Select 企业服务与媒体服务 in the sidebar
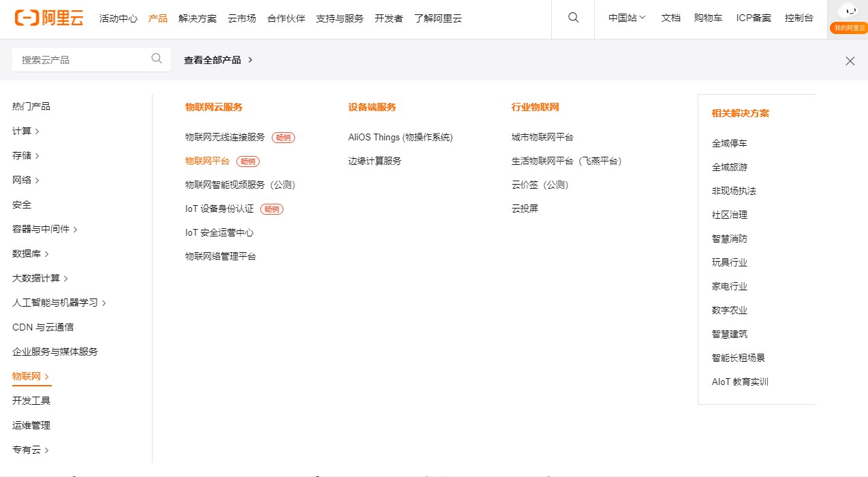 click(x=55, y=352)
